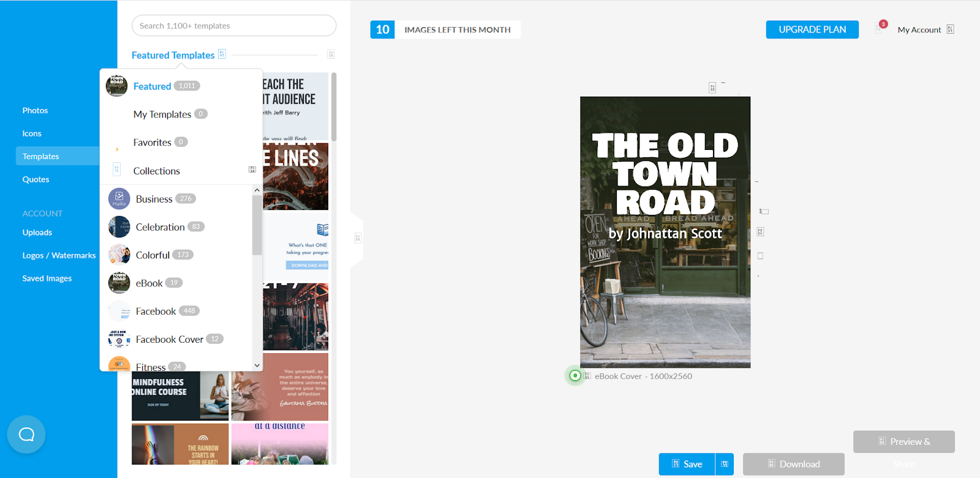Click the icon above the canvas top edge
Screen dimensions: 980x478
pyautogui.click(x=712, y=88)
